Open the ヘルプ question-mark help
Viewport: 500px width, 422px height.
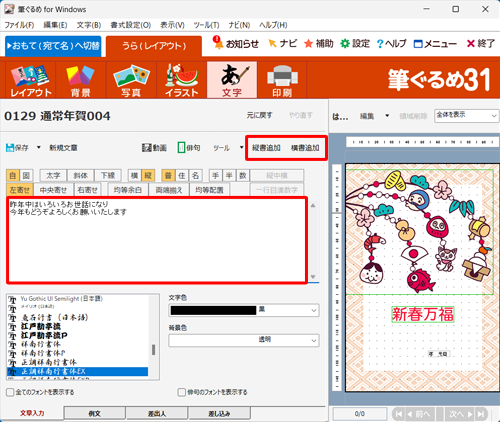(x=392, y=43)
